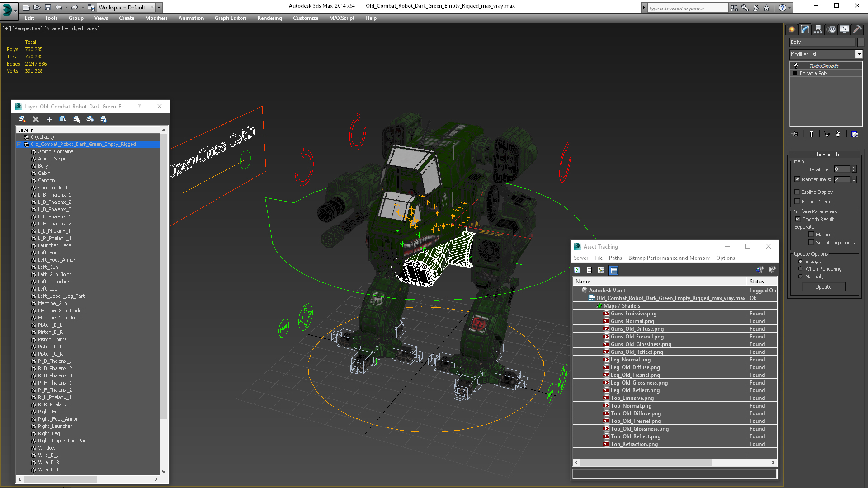Toggle Separate by Smoothing Groups checkbox
Screen dimensions: 868x488
click(811, 243)
